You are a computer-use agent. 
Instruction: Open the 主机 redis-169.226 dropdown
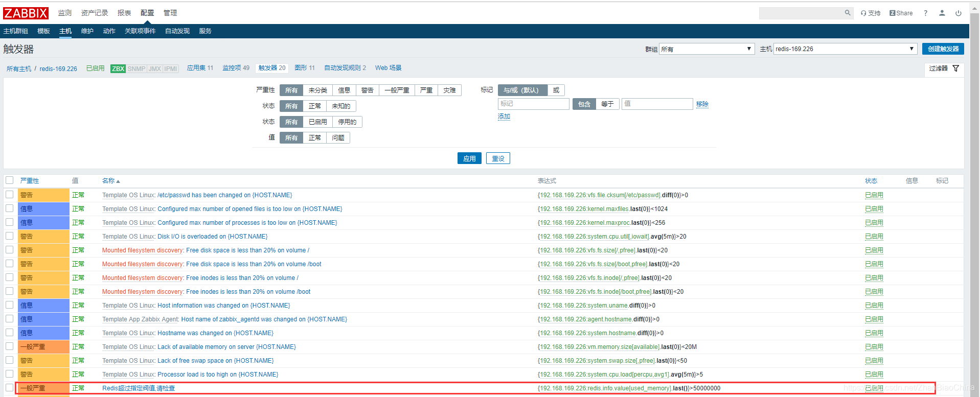[846, 49]
